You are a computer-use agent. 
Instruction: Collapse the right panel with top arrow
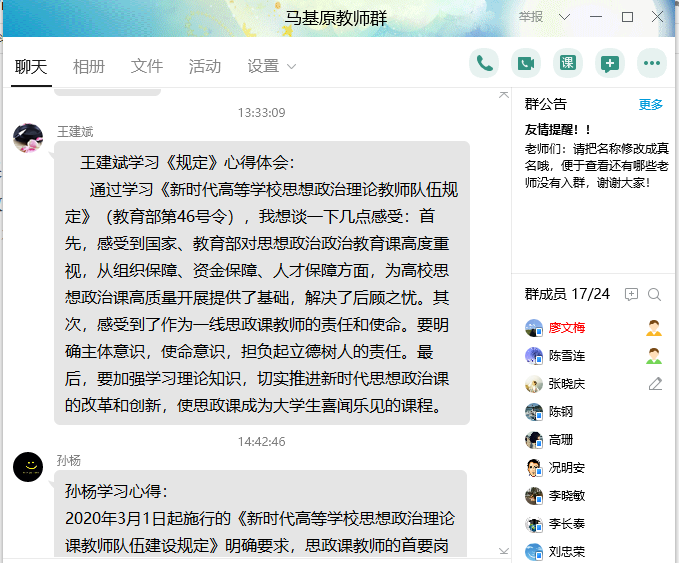[504, 94]
